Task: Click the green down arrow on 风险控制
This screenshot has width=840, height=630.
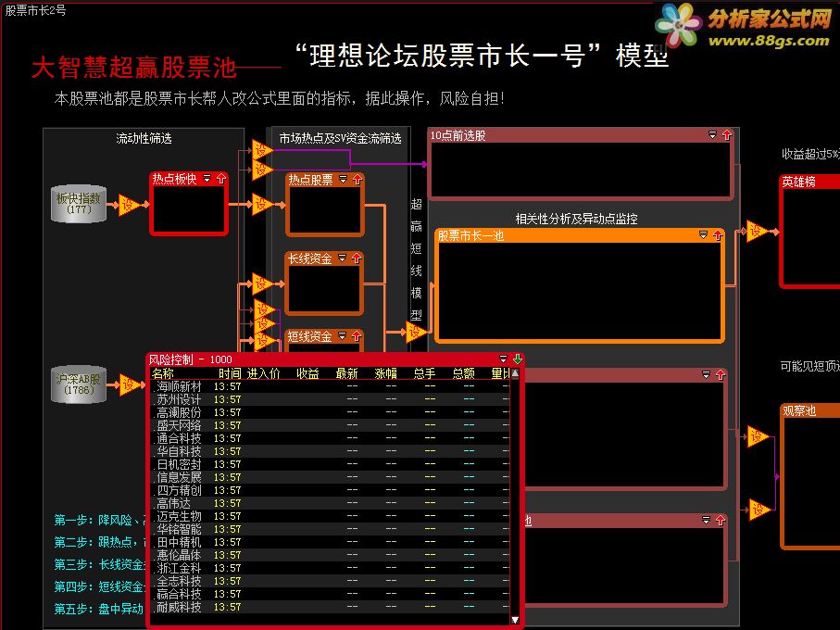Action: tap(517, 359)
